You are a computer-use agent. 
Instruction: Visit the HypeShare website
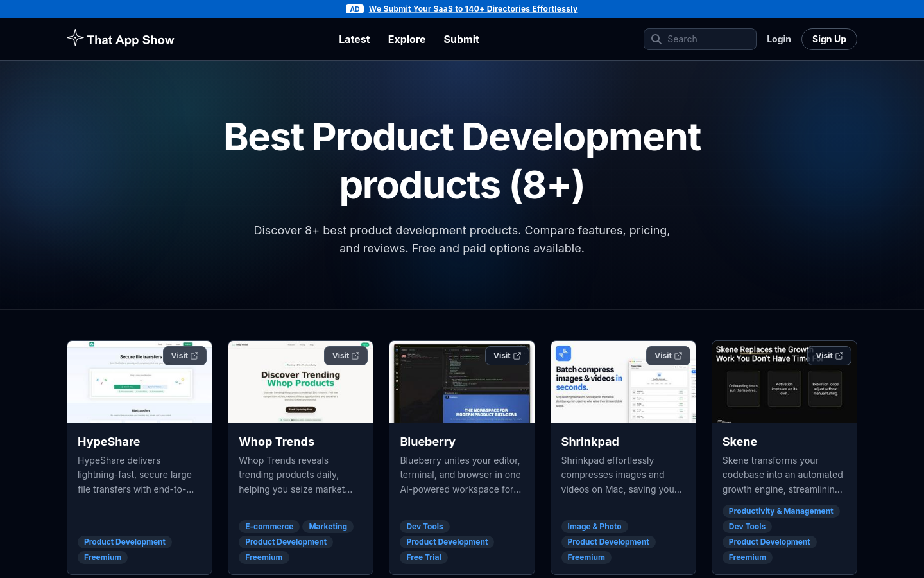(185, 356)
